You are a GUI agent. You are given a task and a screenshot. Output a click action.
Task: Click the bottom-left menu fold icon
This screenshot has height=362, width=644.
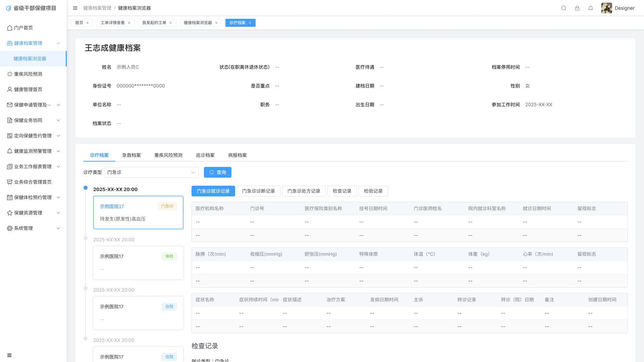9,355
